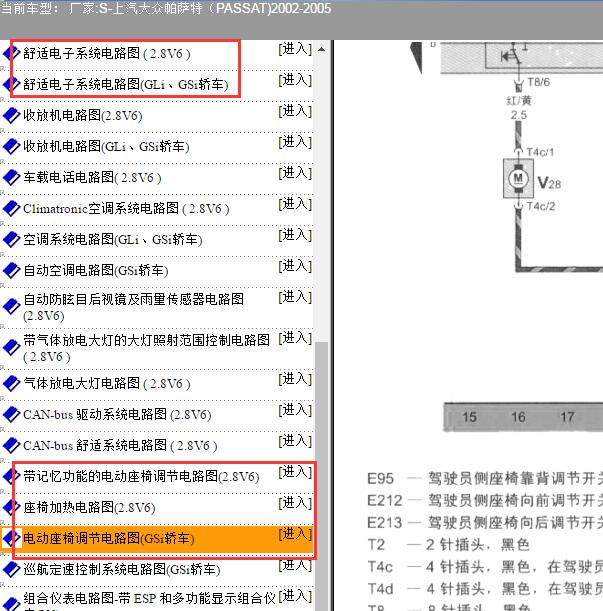Select 带气体放电大灯的大灯照射范围控制电路图 entry
The image size is (603, 611).
146,348
